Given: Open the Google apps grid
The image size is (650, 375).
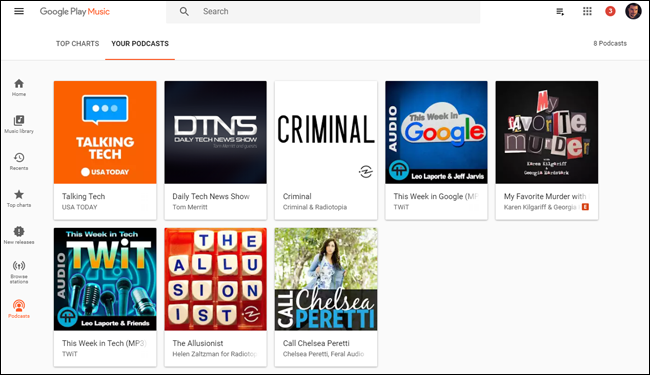Looking at the screenshot, I should 587,11.
